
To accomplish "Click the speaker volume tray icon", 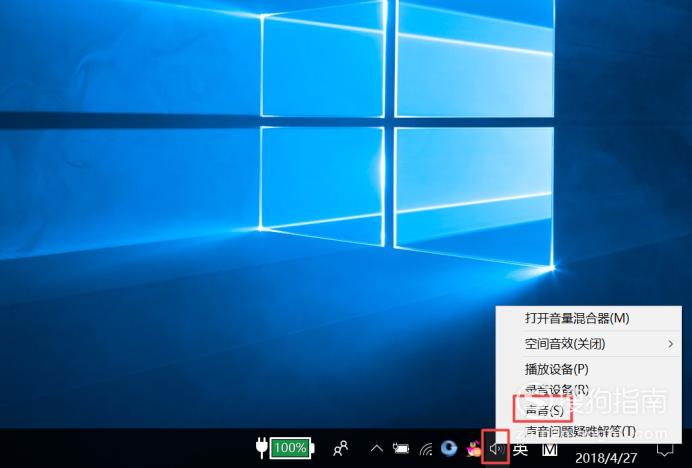I will click(497, 449).
